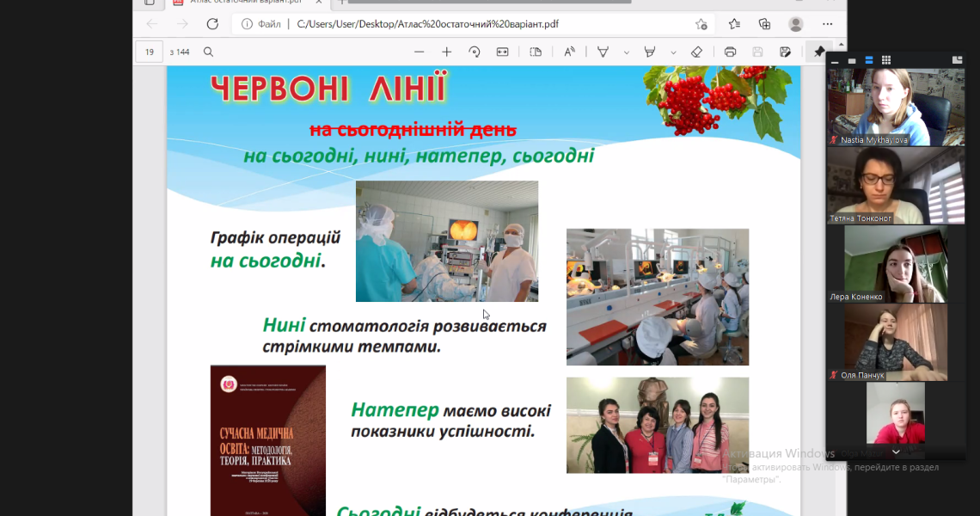
Task: Close the Атлас PDF browser tab
Action: pos(319,3)
